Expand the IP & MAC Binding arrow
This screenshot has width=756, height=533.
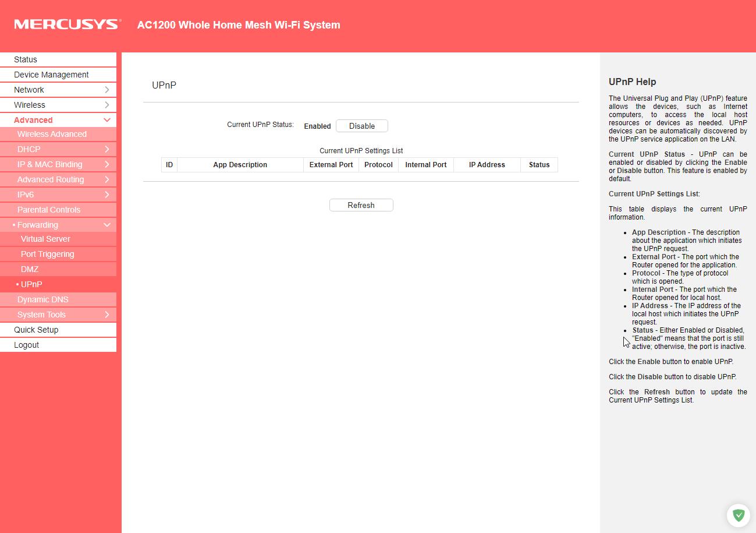[107, 164]
